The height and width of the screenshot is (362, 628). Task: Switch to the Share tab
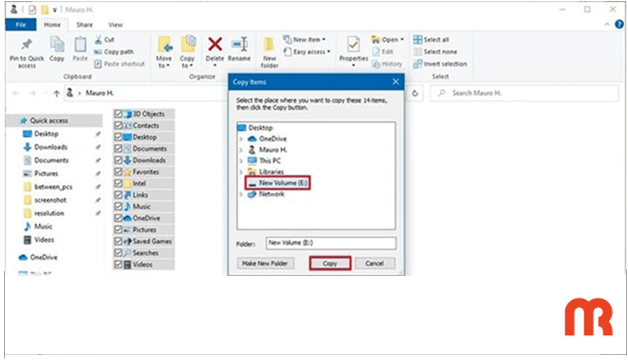coord(85,24)
